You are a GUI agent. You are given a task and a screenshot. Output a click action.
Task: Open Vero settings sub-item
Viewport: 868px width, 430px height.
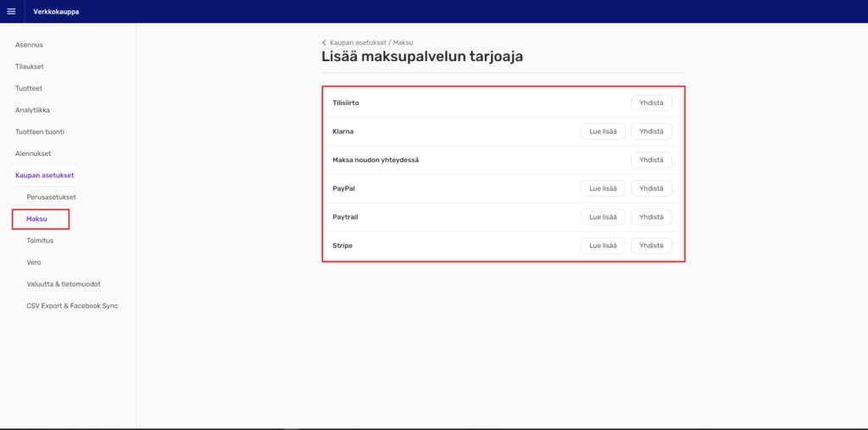click(x=34, y=262)
